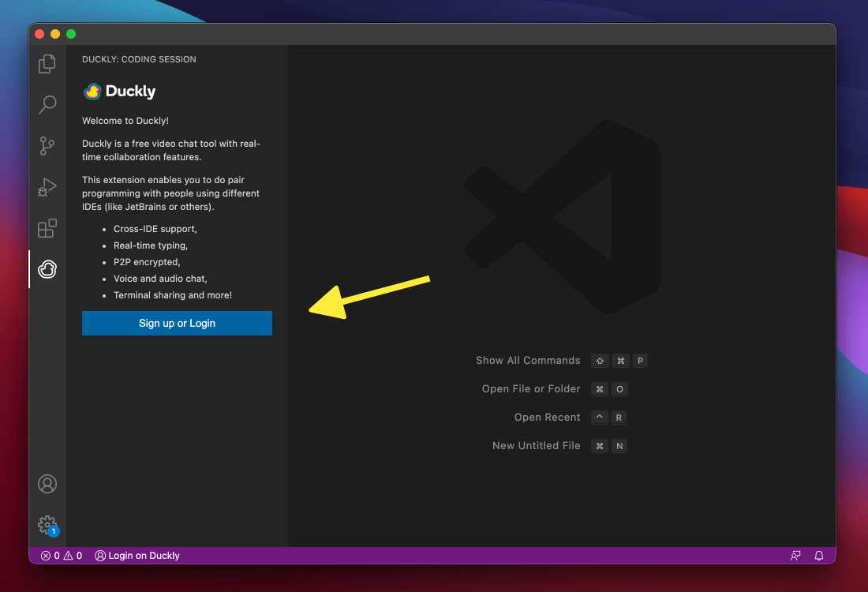Click the O key badge for Open File

click(x=619, y=389)
